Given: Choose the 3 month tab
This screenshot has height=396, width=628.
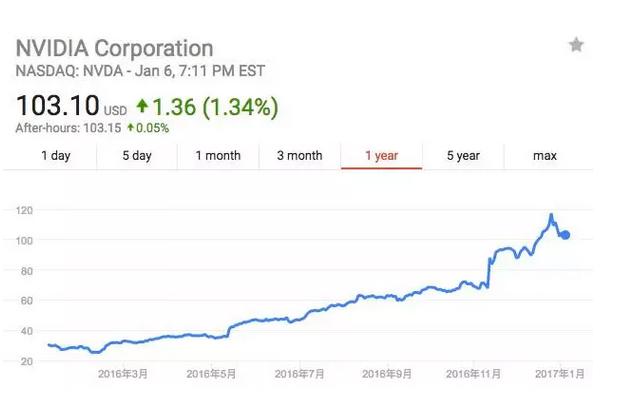Looking at the screenshot, I should point(300,155).
